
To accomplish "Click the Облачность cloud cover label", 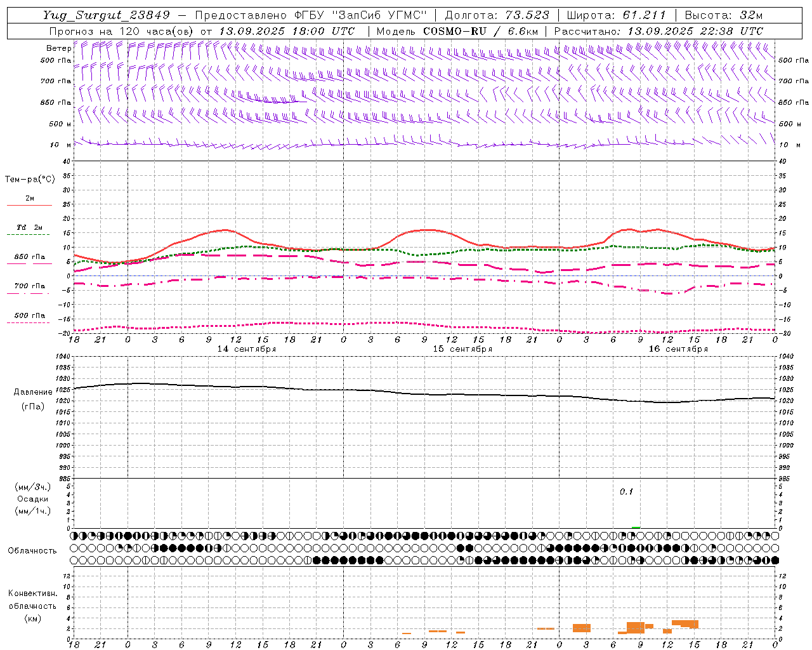I will (x=32, y=550).
